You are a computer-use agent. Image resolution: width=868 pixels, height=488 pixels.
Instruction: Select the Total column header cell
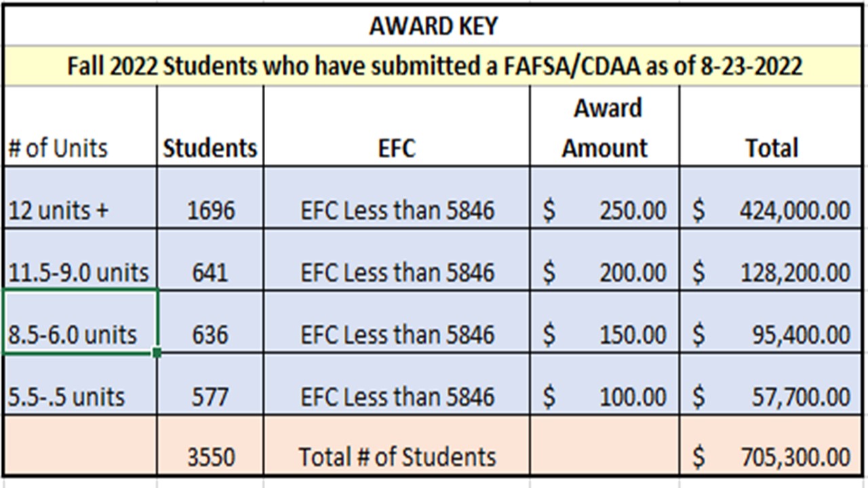(772, 126)
